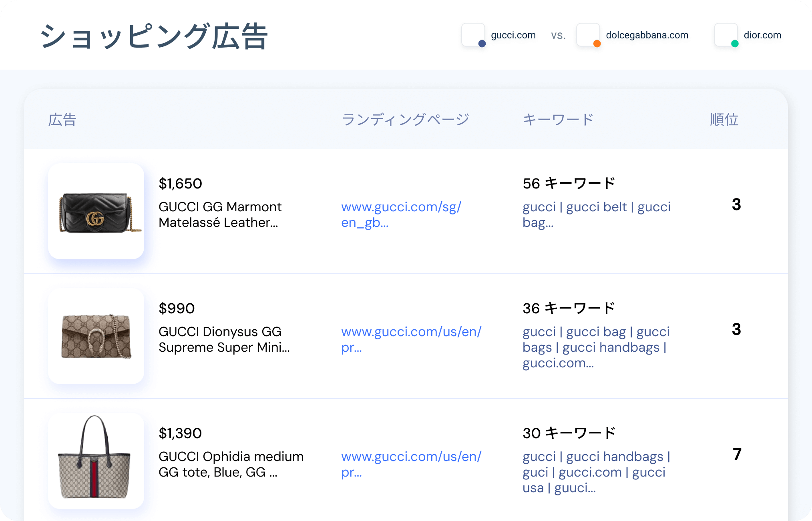
Task: Sort by the キーワード column header
Action: pos(558,120)
